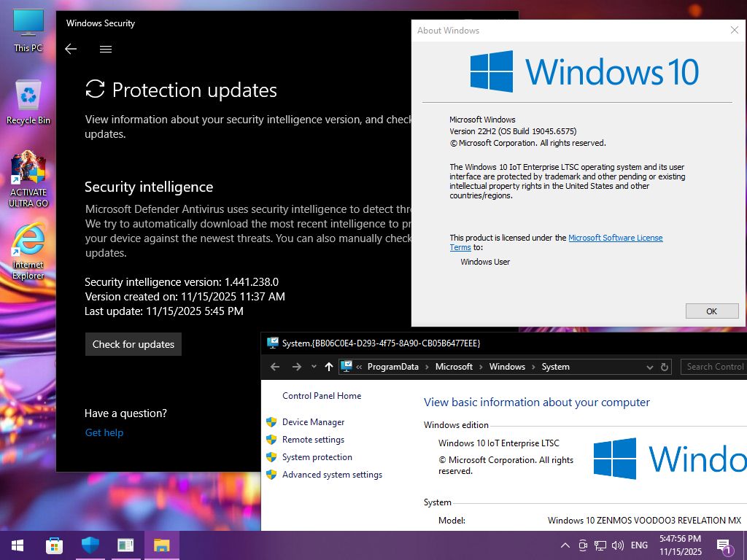Click ProgramData in the address breadcrumb
Viewport: 747px width, 560px height.
(x=393, y=367)
